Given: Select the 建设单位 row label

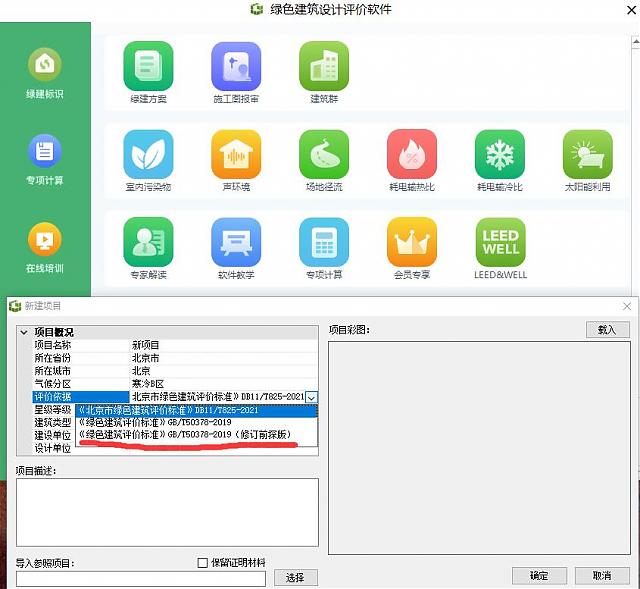Looking at the screenshot, I should pos(53,436).
